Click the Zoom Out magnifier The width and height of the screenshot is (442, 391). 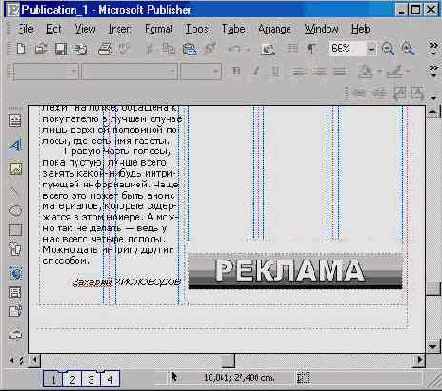pos(388,49)
